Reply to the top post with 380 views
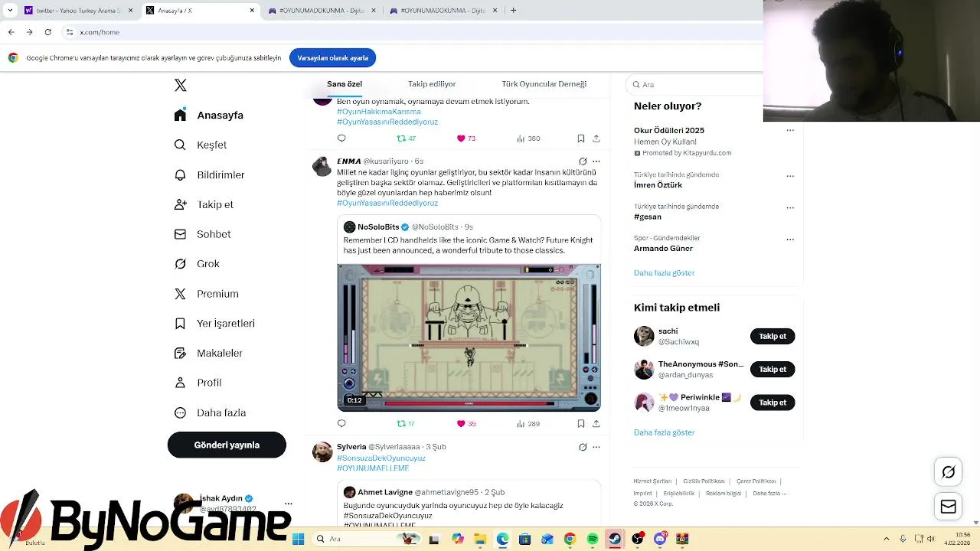The image size is (980, 551). [x=341, y=139]
